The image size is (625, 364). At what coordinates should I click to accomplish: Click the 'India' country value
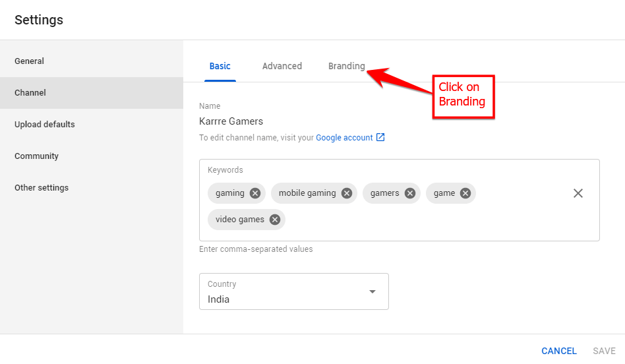[x=218, y=299]
